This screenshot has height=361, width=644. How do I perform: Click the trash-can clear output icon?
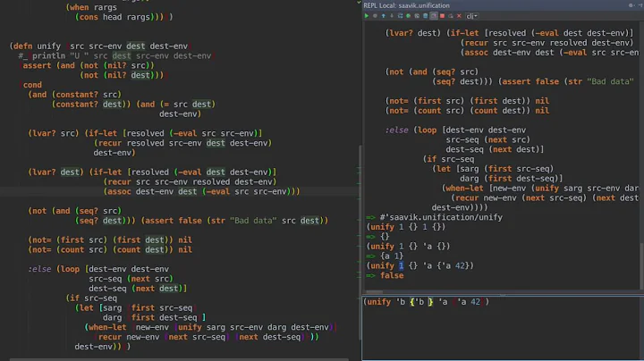click(425, 16)
